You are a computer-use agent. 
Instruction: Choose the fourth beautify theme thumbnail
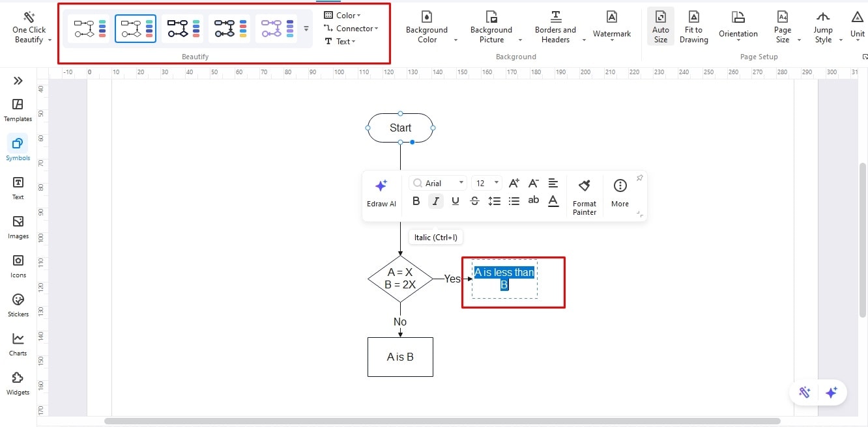point(229,29)
